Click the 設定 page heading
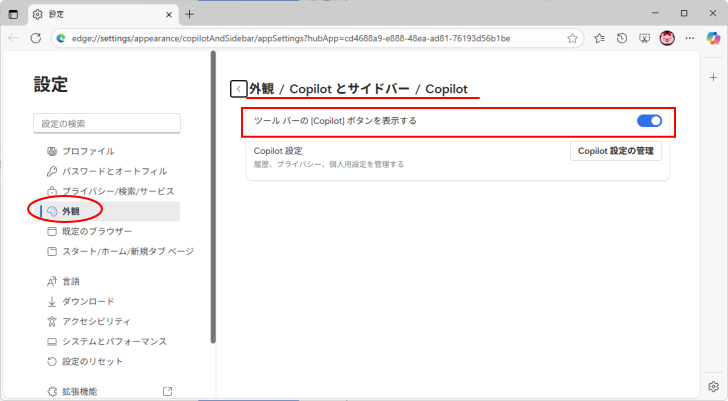 [x=51, y=84]
